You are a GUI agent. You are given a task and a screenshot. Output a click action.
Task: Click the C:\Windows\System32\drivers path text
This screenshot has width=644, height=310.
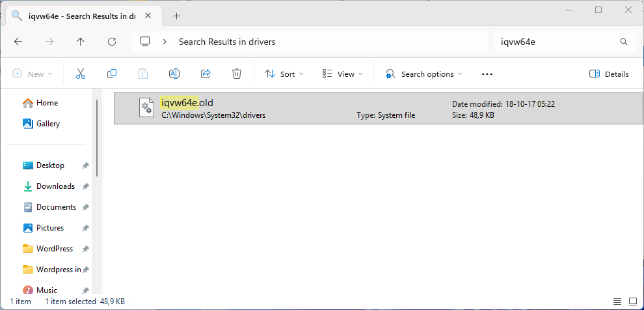[x=213, y=115]
